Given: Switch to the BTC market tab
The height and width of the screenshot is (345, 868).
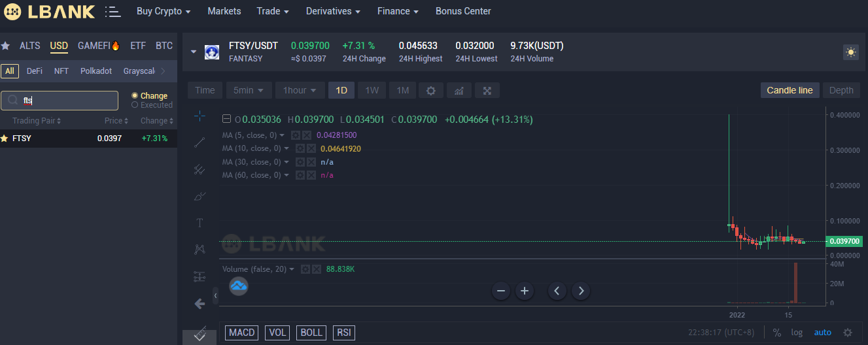Looking at the screenshot, I should click(x=164, y=46).
